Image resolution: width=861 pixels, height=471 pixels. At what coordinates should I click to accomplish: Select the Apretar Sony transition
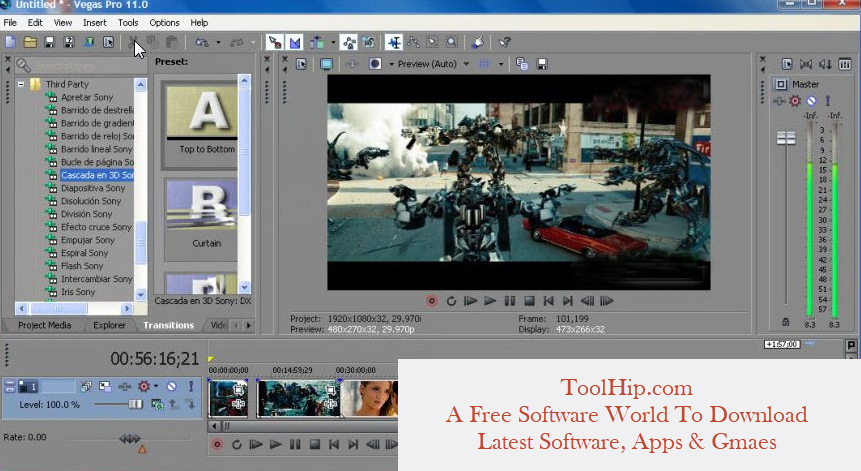point(87,97)
